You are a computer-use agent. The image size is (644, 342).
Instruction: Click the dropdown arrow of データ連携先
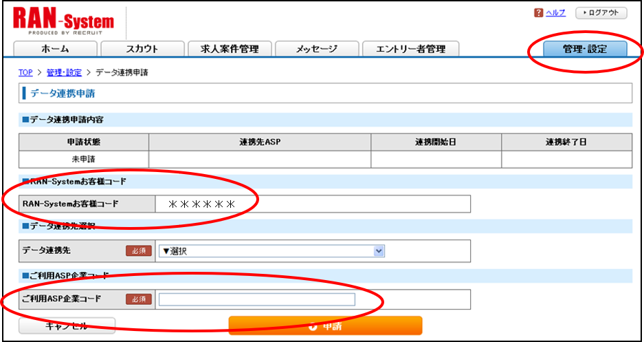[x=379, y=251]
